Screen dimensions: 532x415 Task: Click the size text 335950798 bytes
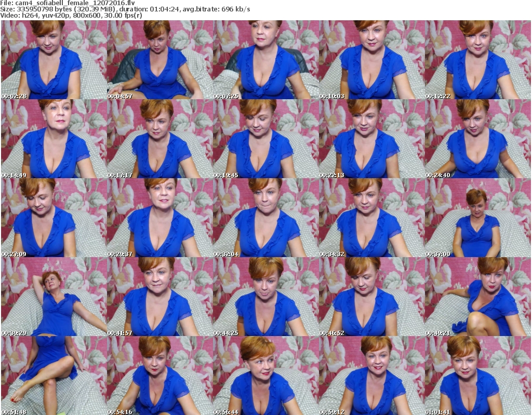coord(45,9)
